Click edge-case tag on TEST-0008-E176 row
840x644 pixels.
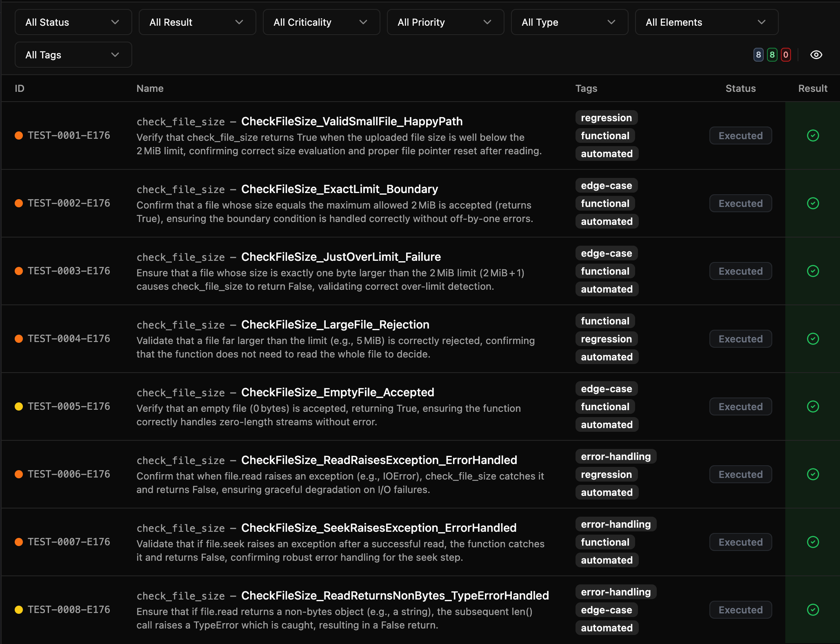point(606,610)
